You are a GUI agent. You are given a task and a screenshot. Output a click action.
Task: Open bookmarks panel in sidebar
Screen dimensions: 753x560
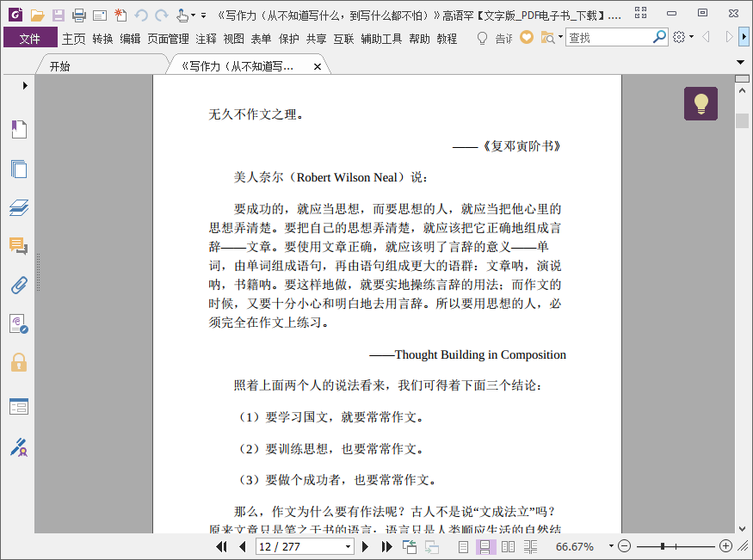click(19, 129)
